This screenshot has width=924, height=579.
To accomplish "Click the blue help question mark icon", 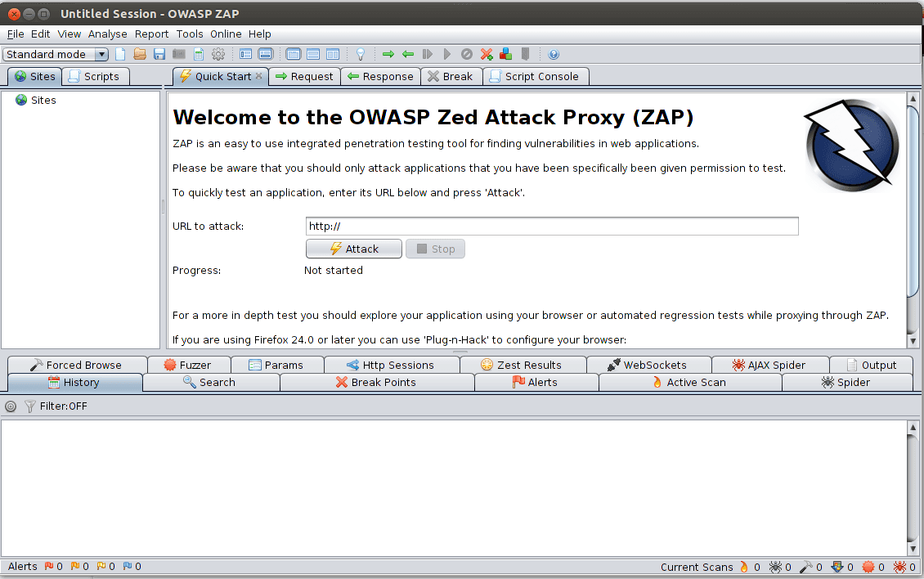I will point(554,55).
